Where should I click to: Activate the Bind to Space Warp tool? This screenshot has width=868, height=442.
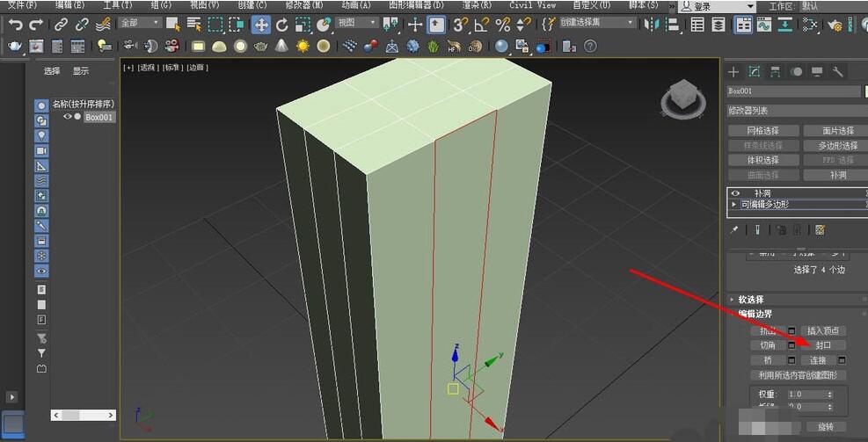(x=102, y=25)
